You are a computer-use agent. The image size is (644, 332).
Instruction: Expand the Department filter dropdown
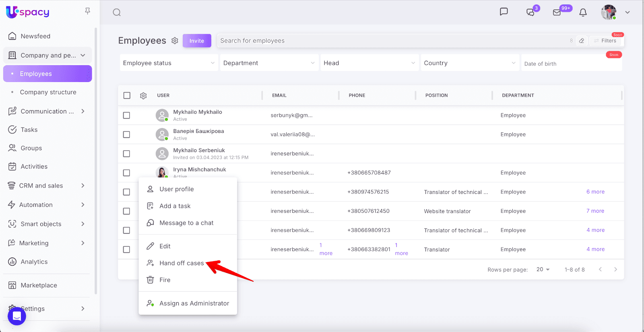269,63
